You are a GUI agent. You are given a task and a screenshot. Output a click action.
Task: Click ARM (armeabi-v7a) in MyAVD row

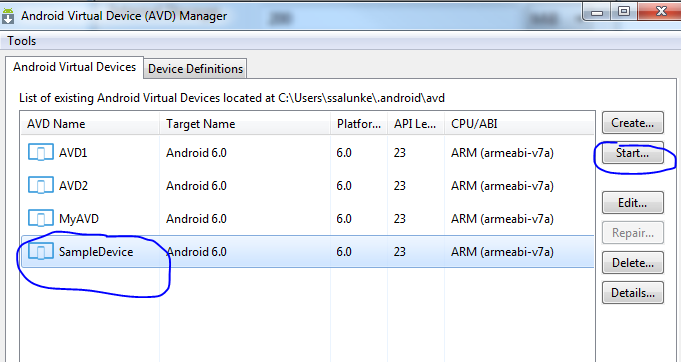point(502,219)
